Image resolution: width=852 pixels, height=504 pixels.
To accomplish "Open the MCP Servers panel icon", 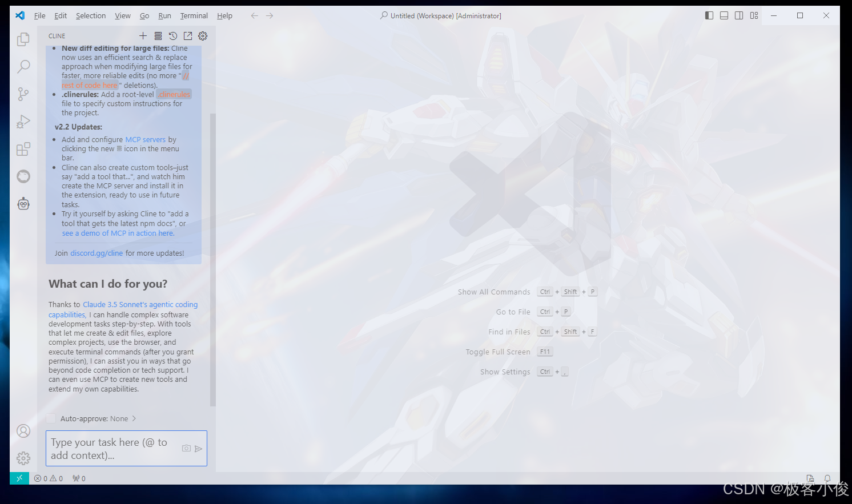I will [x=158, y=35].
